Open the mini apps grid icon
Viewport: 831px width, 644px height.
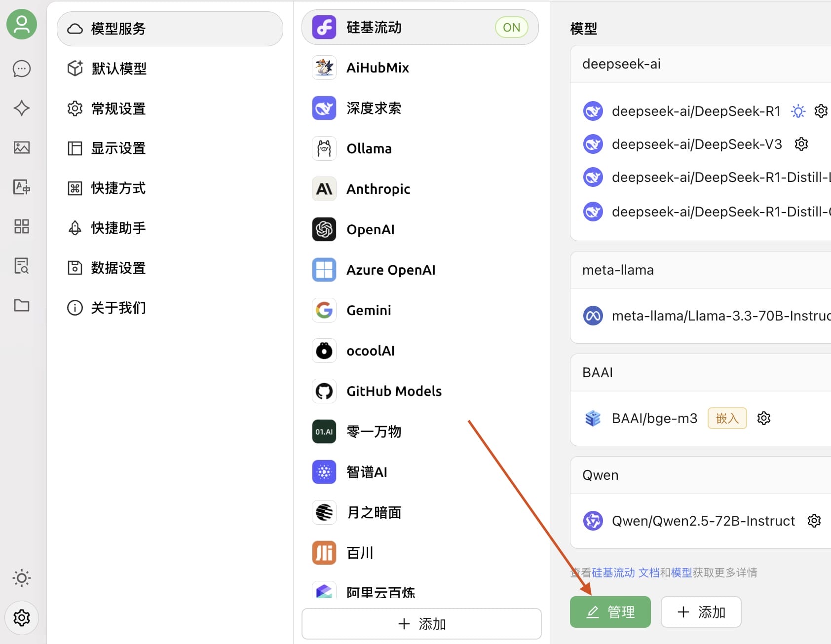pyautogui.click(x=22, y=226)
